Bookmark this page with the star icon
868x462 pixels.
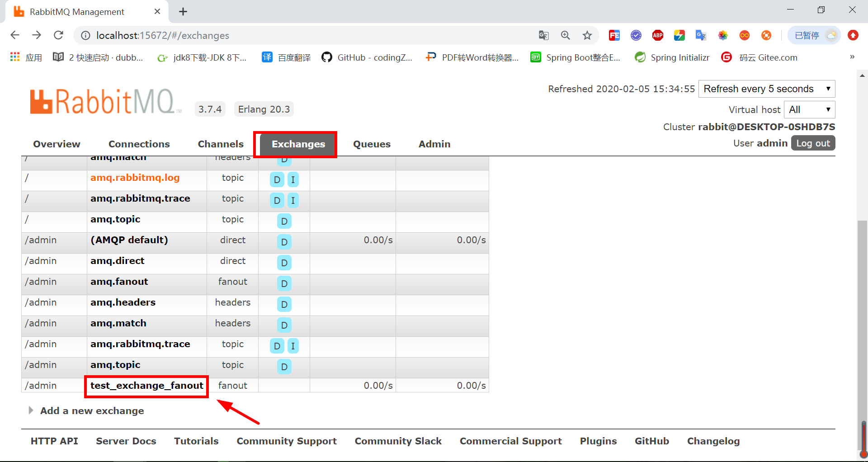click(x=587, y=35)
